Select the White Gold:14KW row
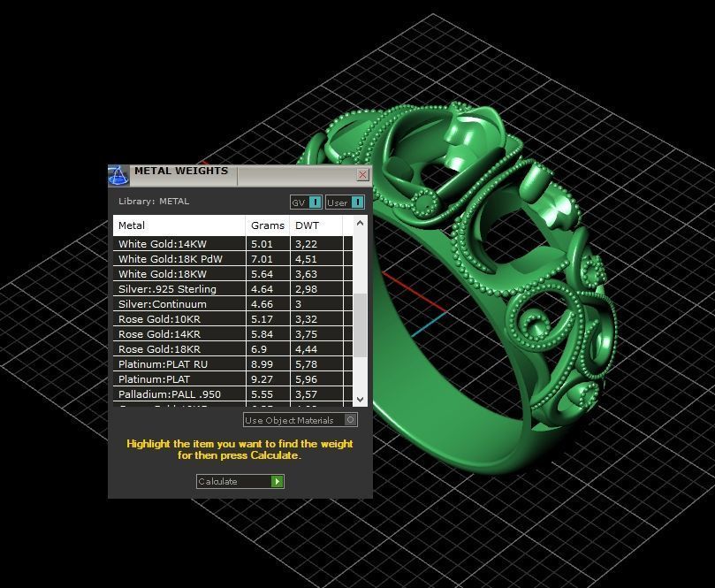The width and height of the screenshot is (715, 588). [233, 243]
